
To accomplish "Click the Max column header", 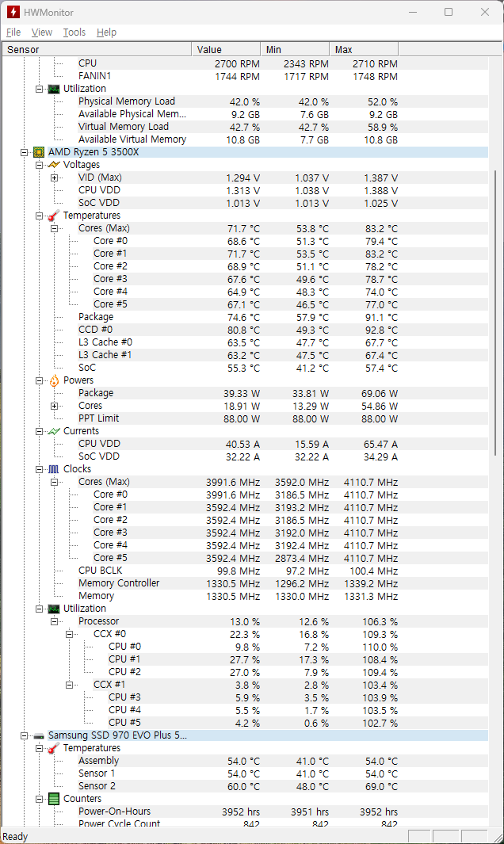I will click(x=364, y=49).
